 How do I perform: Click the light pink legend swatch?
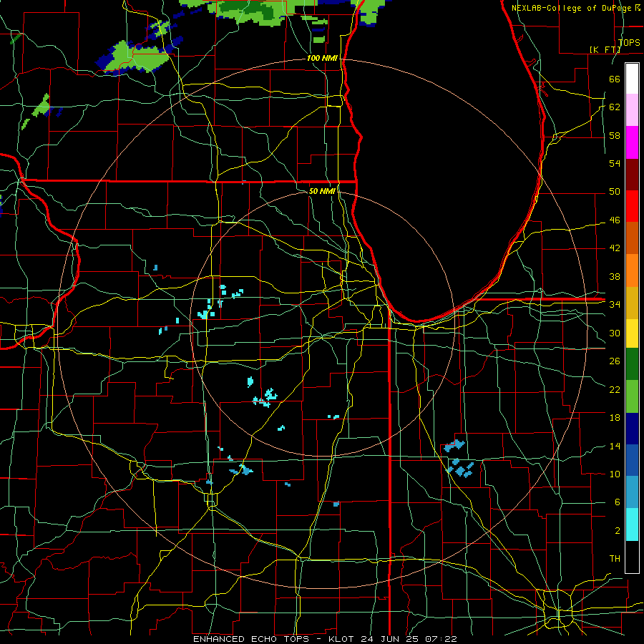pos(632,110)
